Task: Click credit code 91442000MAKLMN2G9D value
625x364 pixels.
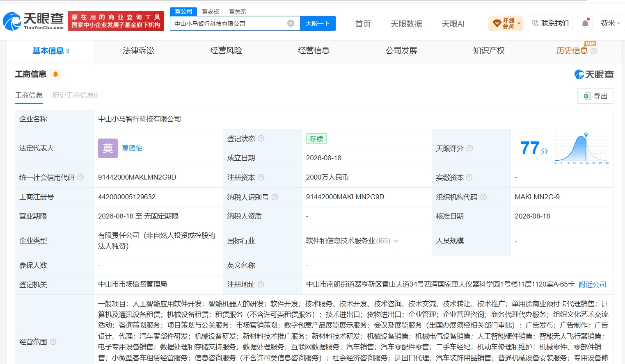Action: tap(137, 177)
